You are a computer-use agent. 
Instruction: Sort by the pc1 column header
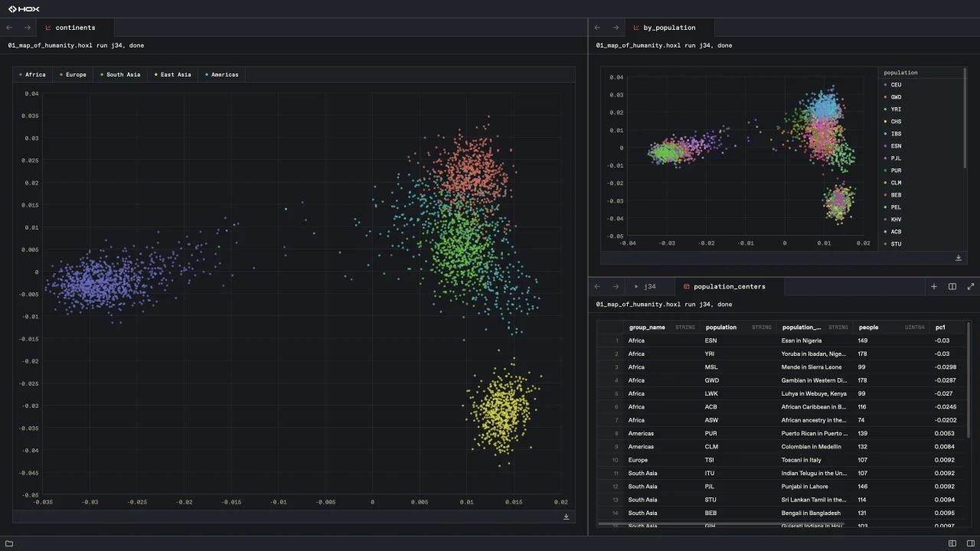coord(949,328)
